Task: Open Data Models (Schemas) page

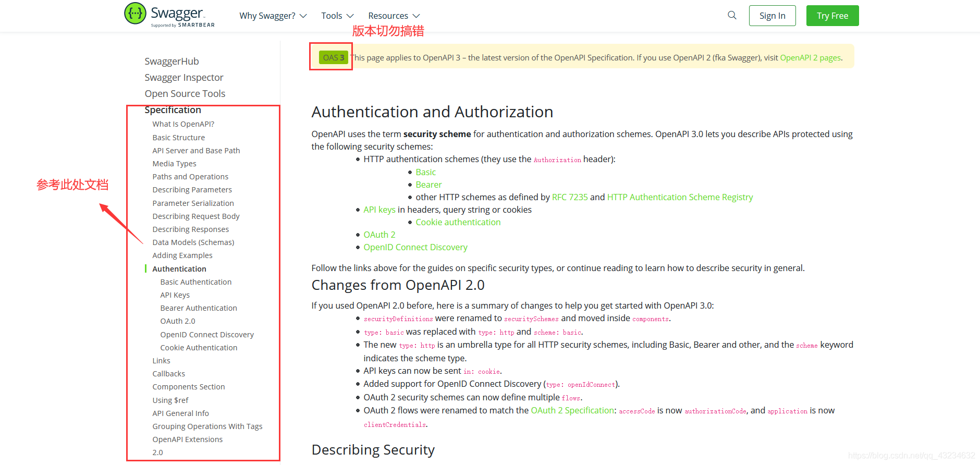Action: 193,242
